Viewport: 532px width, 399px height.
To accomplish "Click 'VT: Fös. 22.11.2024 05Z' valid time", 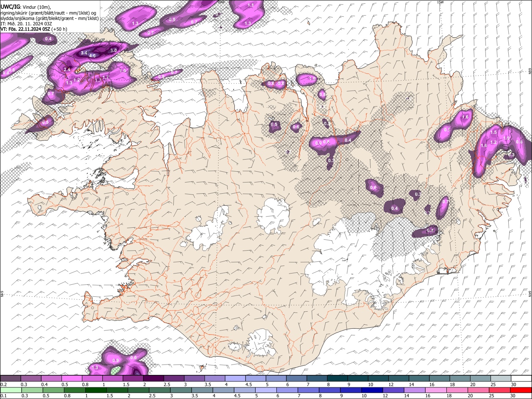I will point(25,29).
